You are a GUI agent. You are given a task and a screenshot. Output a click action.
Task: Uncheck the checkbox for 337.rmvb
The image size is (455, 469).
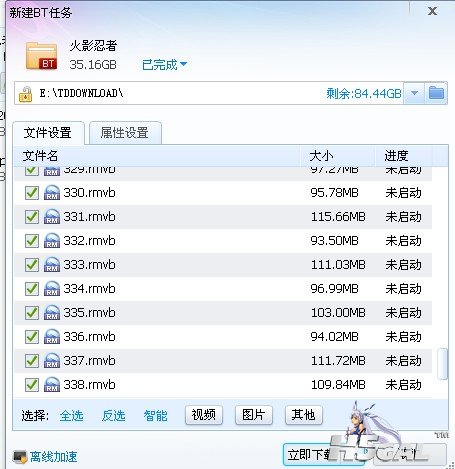tap(32, 361)
